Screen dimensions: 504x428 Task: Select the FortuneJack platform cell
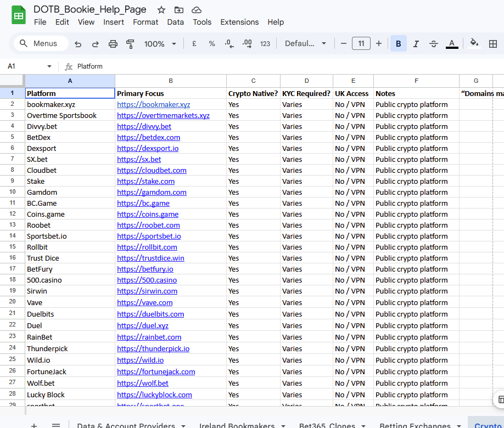click(x=70, y=372)
